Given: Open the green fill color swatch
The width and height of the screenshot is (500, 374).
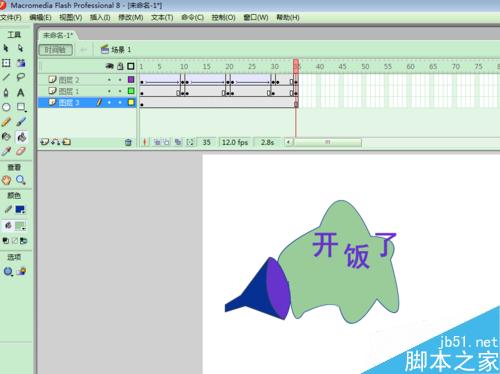Looking at the screenshot, I should [x=20, y=226].
